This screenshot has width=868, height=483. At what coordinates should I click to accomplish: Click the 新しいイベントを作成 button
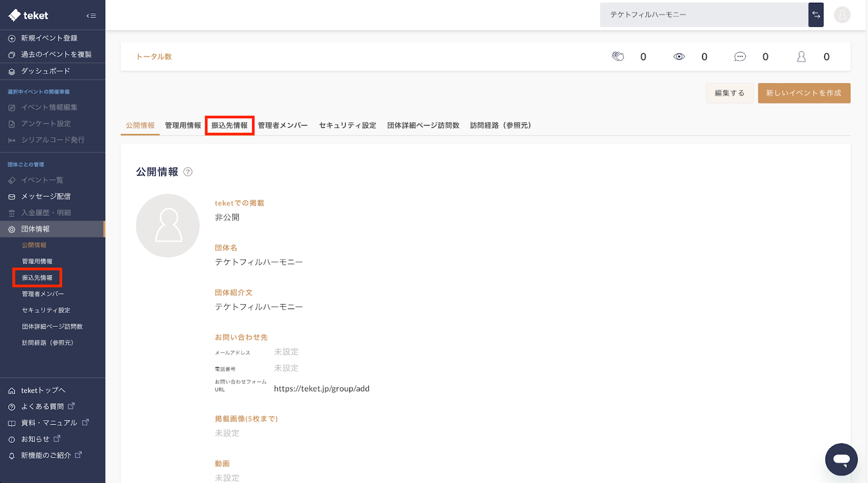tap(803, 93)
